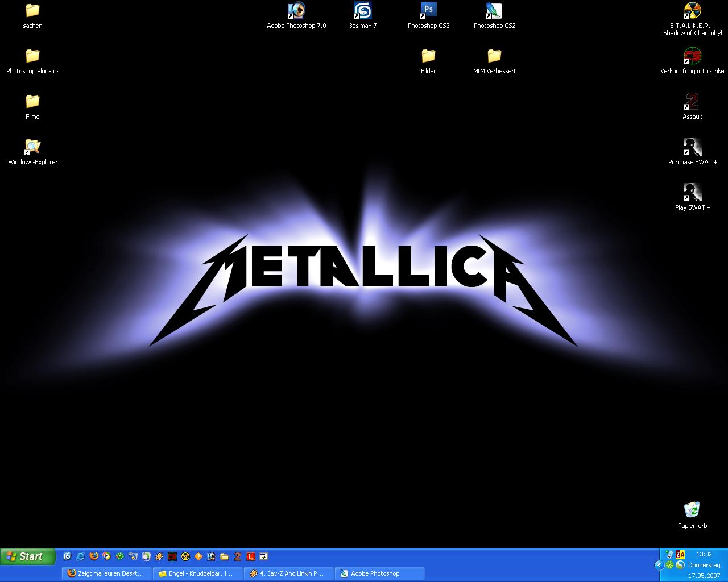Launch the Photoshop CS3 shortcut

[x=428, y=16]
